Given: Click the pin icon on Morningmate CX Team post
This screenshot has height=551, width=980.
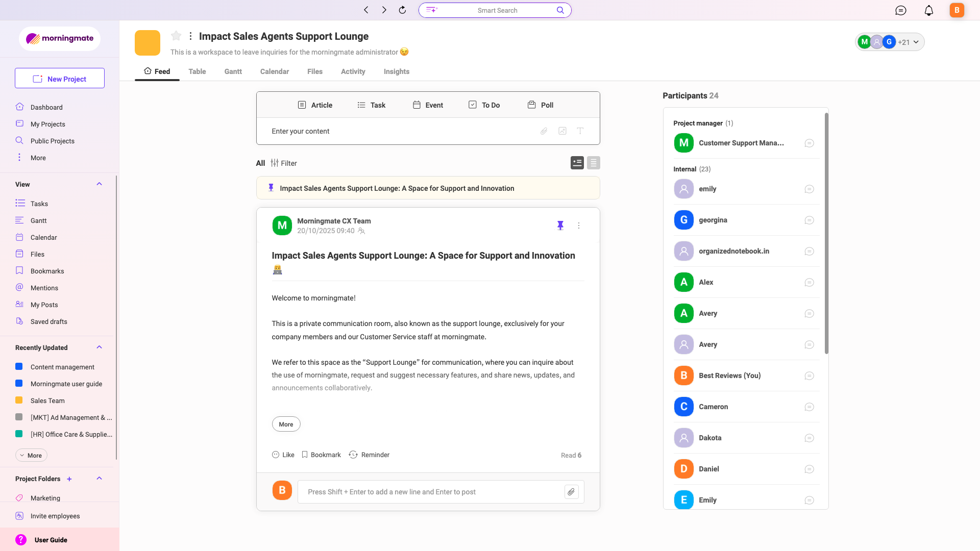Looking at the screenshot, I should (560, 226).
